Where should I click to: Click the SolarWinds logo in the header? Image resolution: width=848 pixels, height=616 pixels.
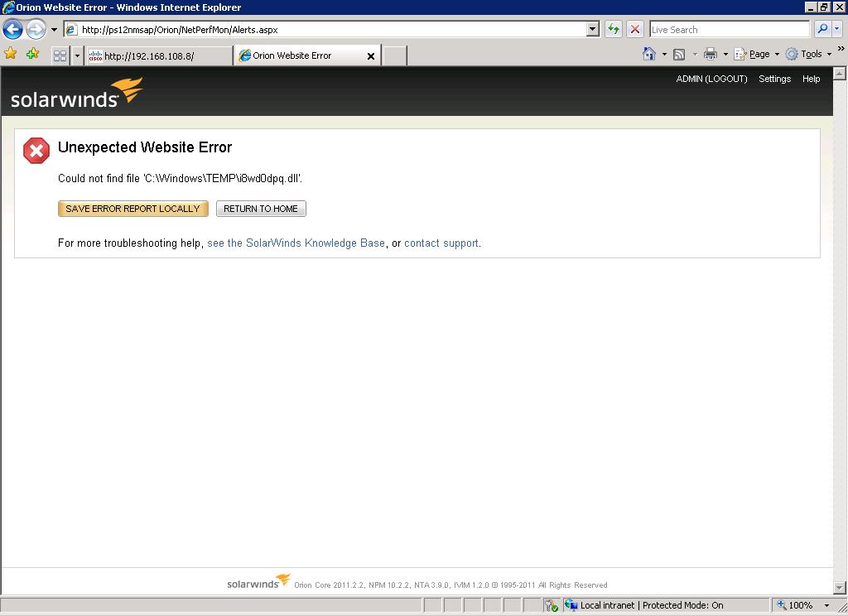[77, 93]
